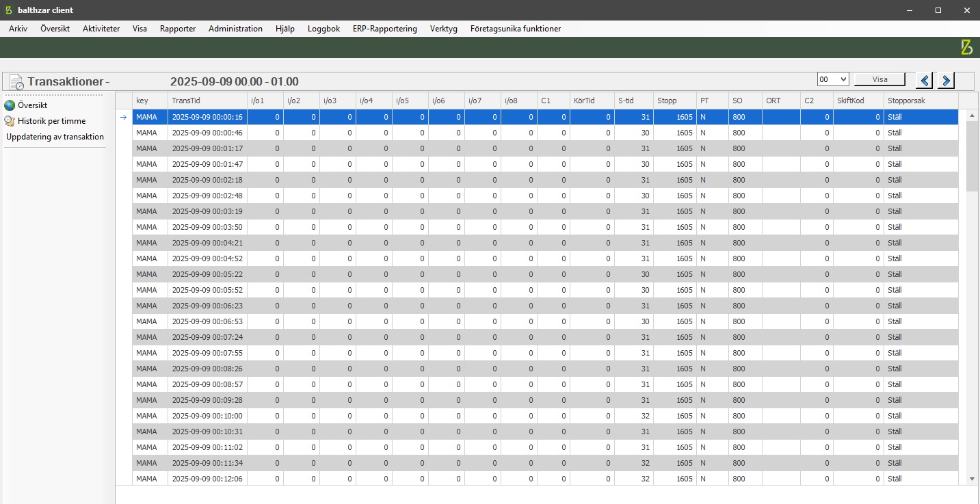Select row with TransTid 2025-09-09 00:11:34
The height and width of the screenshot is (504, 980).
pos(545,463)
